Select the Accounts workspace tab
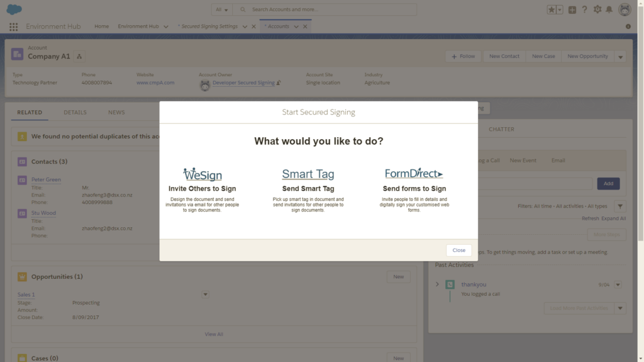644x362 pixels. pyautogui.click(x=277, y=26)
